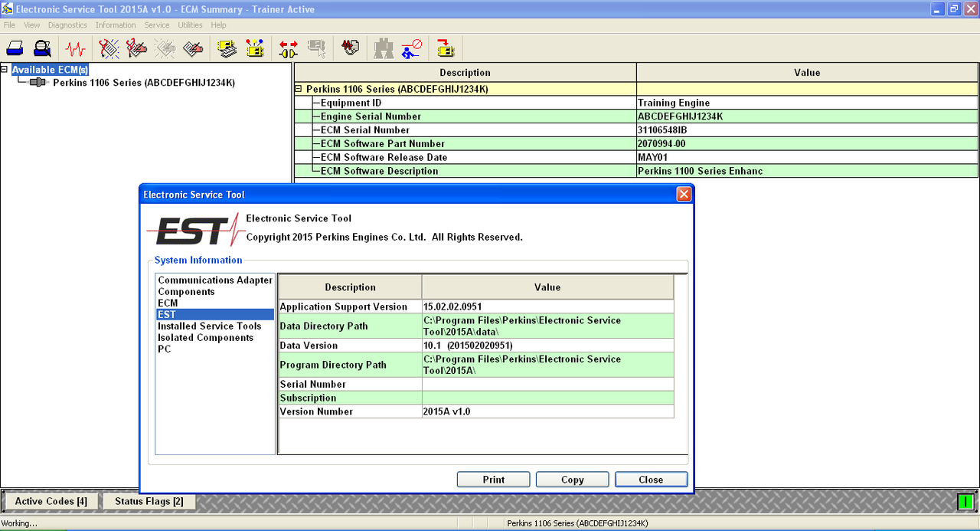The width and height of the screenshot is (980, 531).
Task: Click the red waveform document toolbar icon
Action: 351,49
